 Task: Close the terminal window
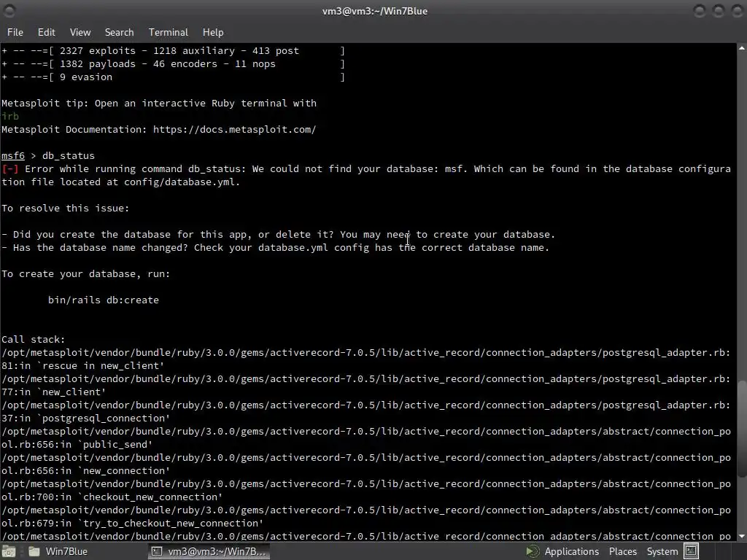(738, 10)
